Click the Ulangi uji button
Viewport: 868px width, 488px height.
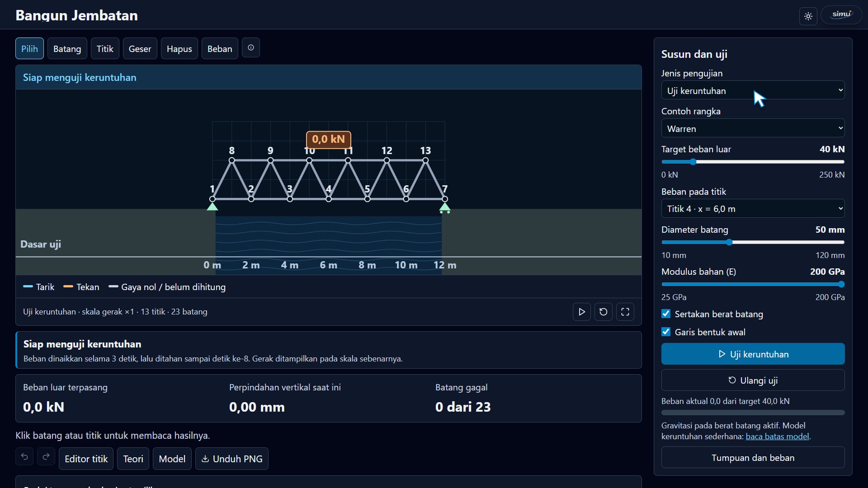[753, 380]
